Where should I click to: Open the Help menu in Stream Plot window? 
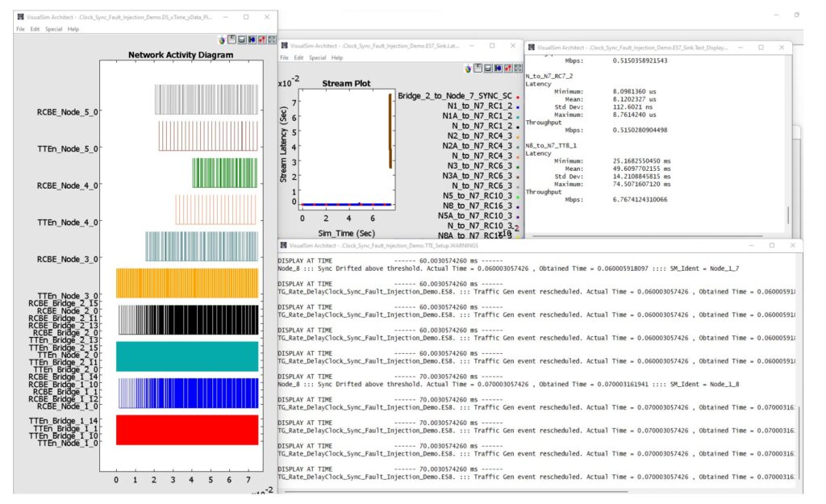point(337,58)
